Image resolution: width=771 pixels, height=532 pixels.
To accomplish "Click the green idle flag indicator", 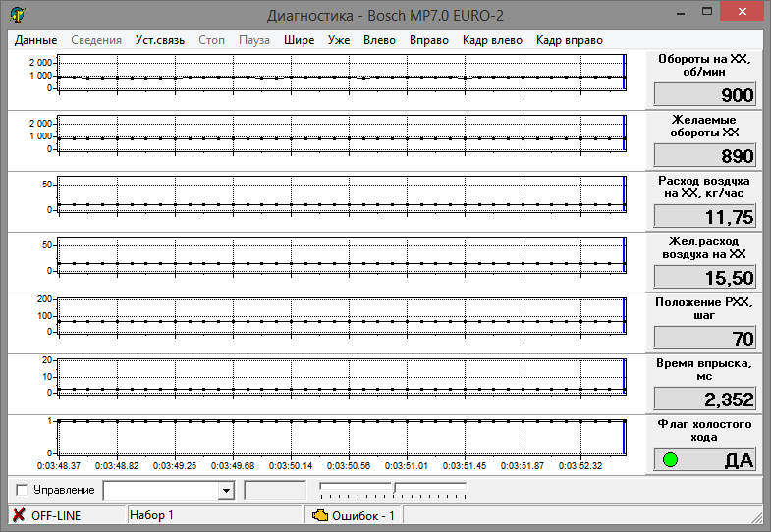I will (x=670, y=459).
